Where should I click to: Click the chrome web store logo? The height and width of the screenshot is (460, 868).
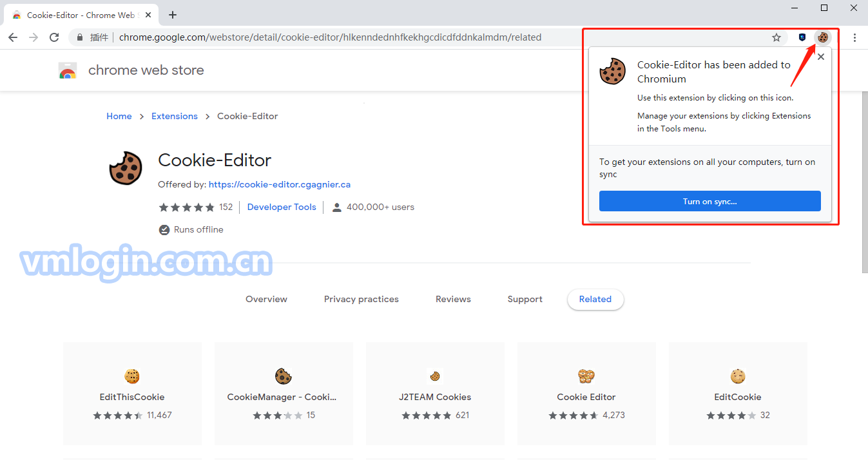click(x=68, y=70)
